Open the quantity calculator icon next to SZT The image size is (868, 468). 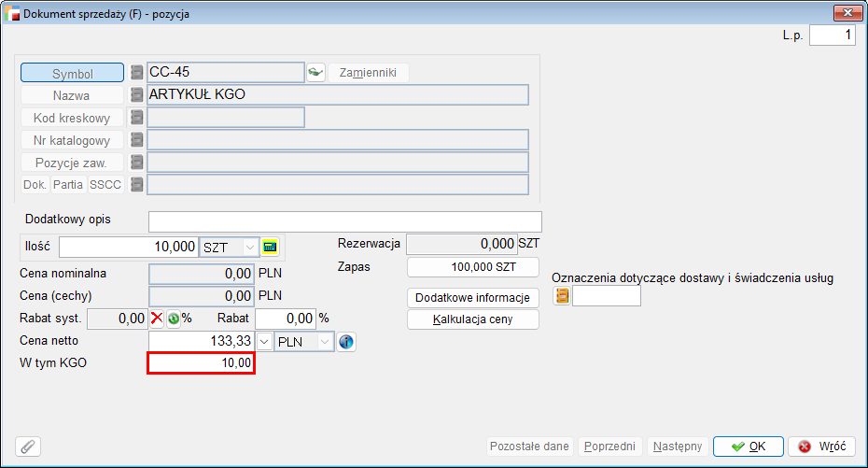tap(271, 248)
